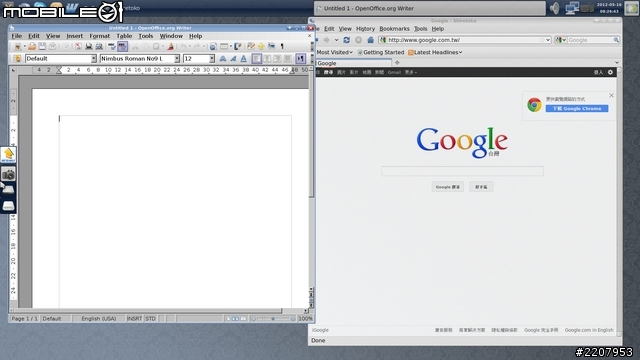Select Align Right paragraph alignment
The width and height of the screenshot is (640, 360).
pyautogui.click(x=277, y=59)
